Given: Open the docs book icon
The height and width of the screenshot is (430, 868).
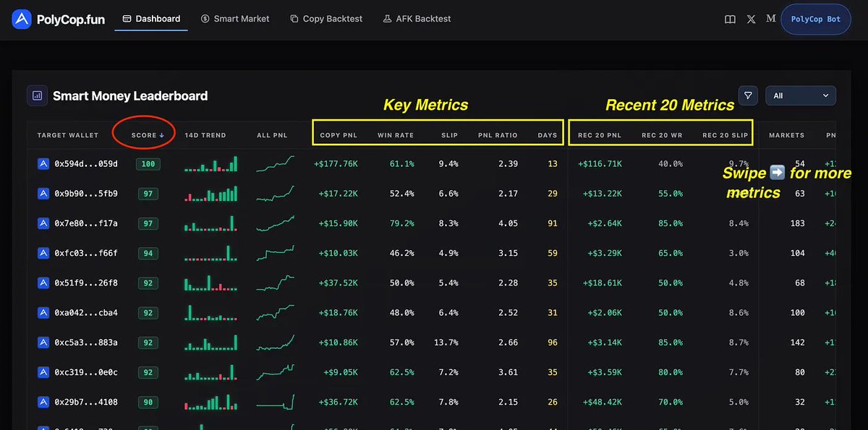Looking at the screenshot, I should (731, 20).
